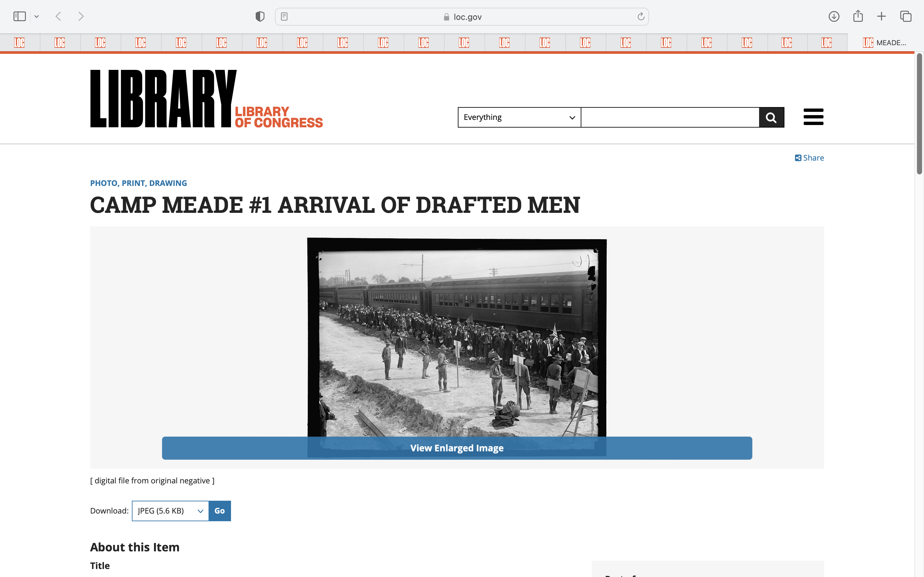The width and height of the screenshot is (924, 577).
Task: Open the hamburger main menu
Action: 813,117
